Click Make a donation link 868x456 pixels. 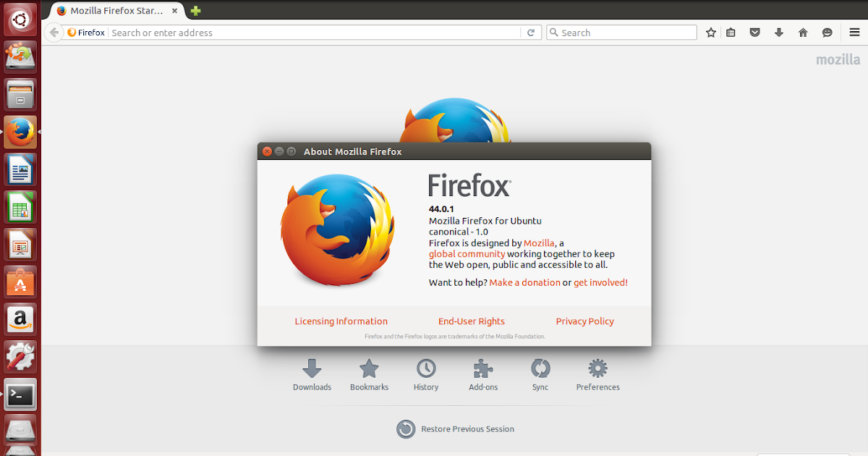pyautogui.click(x=524, y=282)
